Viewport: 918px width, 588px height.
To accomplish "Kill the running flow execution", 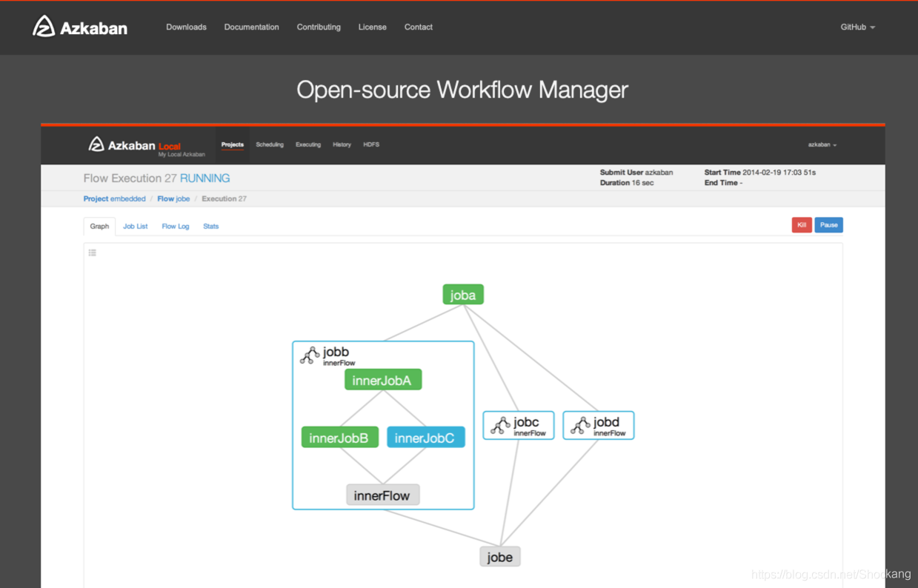I will (802, 225).
